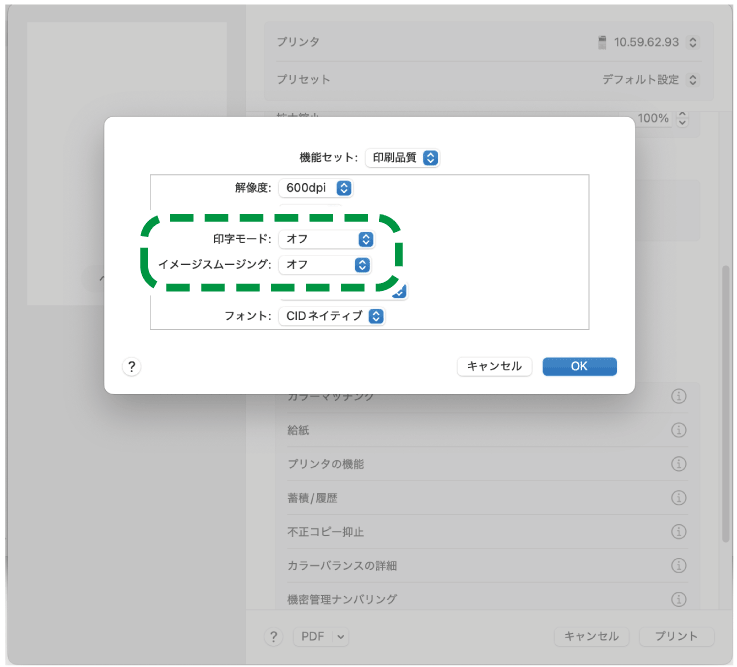Click the printer icon beside 10.59.62.93
Screen dimensions: 737x667
[x=602, y=42]
